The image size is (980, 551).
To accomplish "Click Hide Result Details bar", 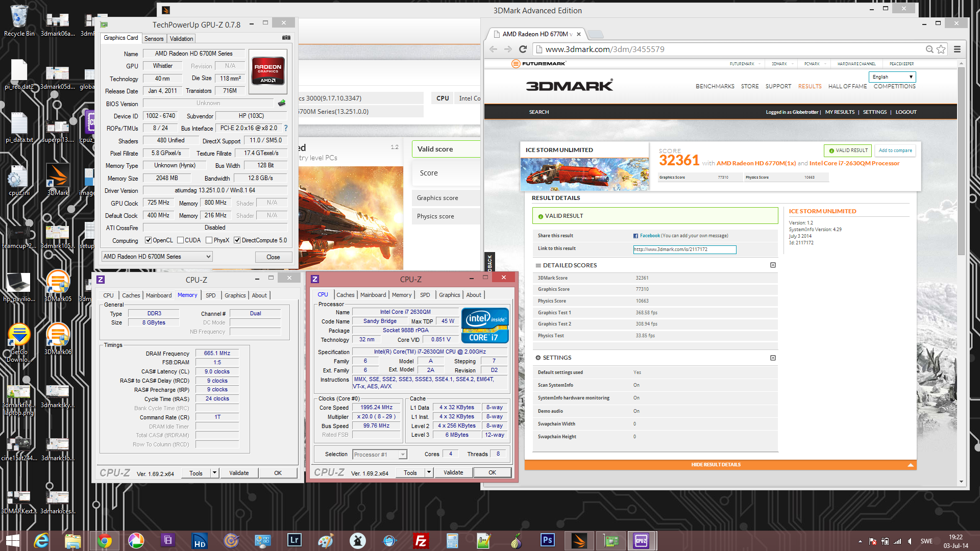I will click(x=720, y=465).
